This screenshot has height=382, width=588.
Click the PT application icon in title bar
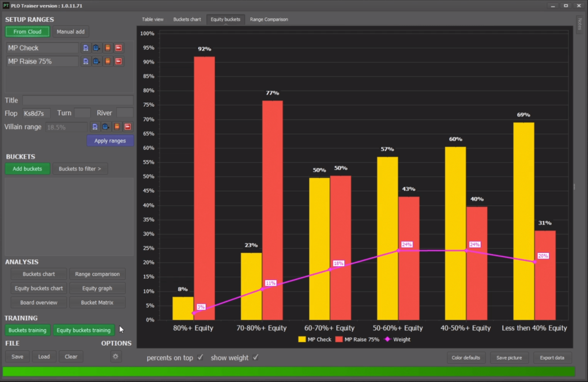point(6,6)
